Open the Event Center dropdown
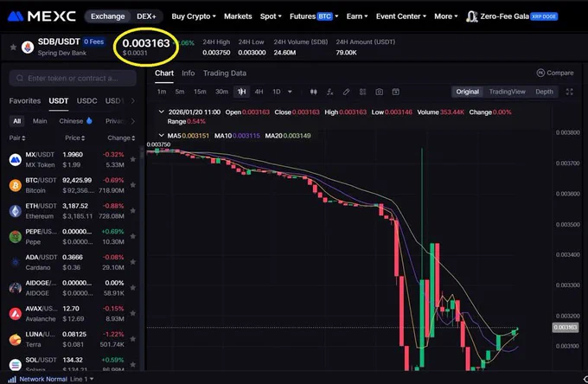 (x=401, y=16)
